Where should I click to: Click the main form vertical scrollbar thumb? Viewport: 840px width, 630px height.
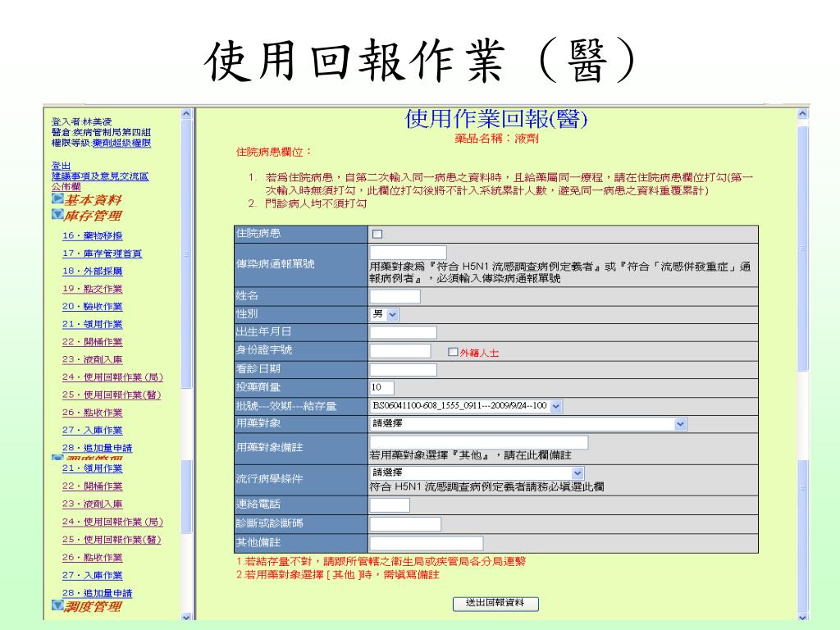tap(802, 248)
